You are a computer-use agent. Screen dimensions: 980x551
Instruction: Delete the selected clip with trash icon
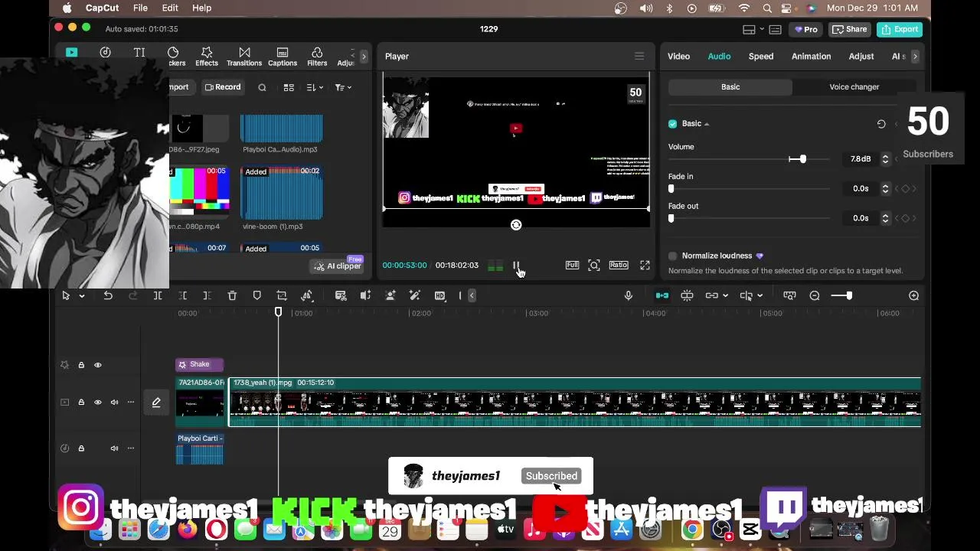click(232, 295)
